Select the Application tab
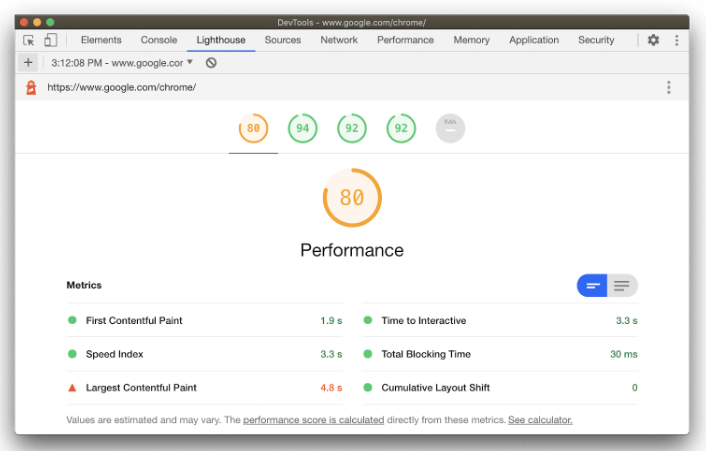Screen dimensions: 706x451 coord(534,40)
